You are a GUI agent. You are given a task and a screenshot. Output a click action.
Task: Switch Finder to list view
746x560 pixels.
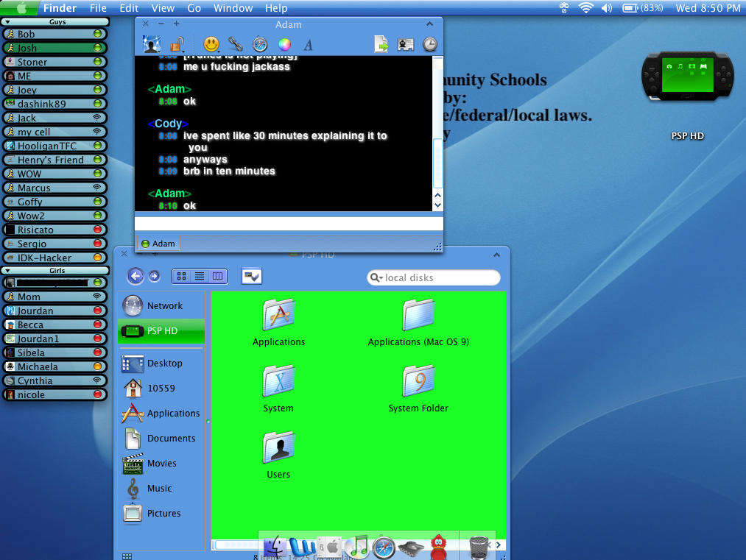[x=200, y=276]
